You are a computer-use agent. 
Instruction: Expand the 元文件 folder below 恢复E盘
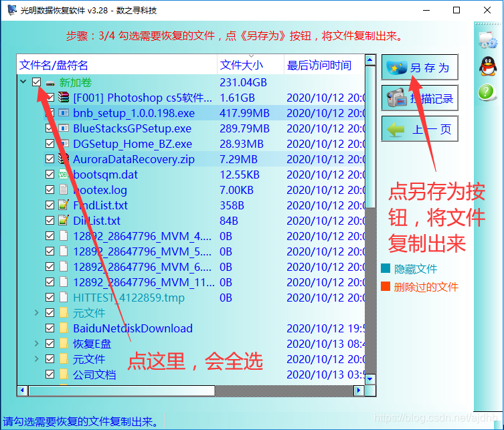pos(36,358)
